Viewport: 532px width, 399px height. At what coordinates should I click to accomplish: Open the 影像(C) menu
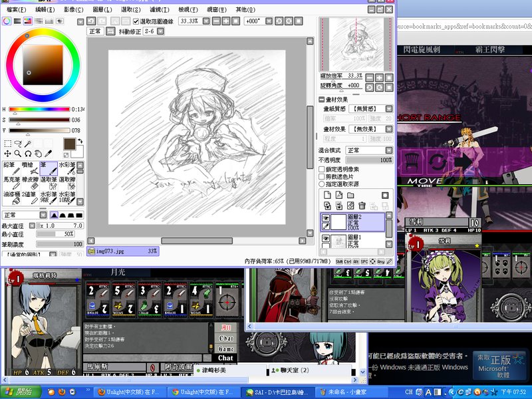[74, 9]
